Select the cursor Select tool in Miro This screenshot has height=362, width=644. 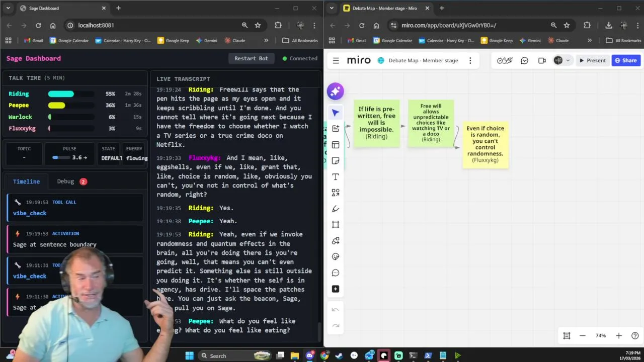[336, 113]
